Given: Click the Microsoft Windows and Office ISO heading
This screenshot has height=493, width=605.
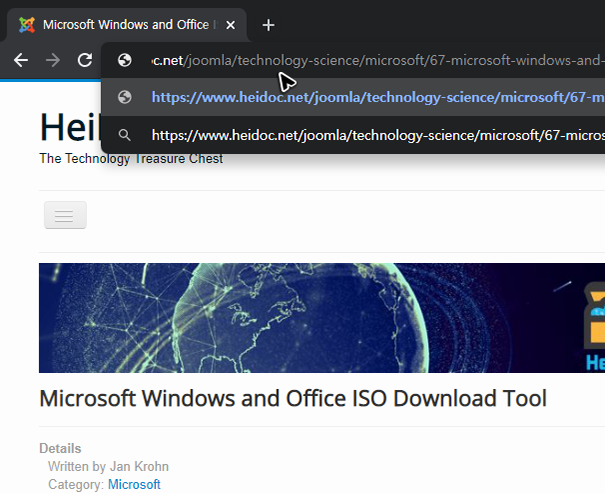Looking at the screenshot, I should click(293, 398).
